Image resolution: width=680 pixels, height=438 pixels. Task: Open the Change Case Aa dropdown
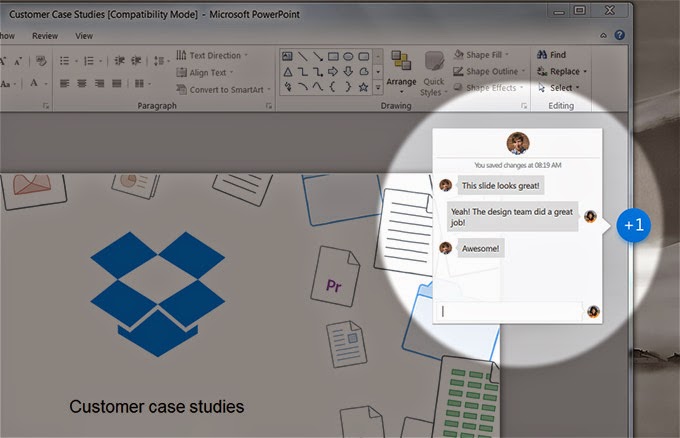tap(8, 84)
